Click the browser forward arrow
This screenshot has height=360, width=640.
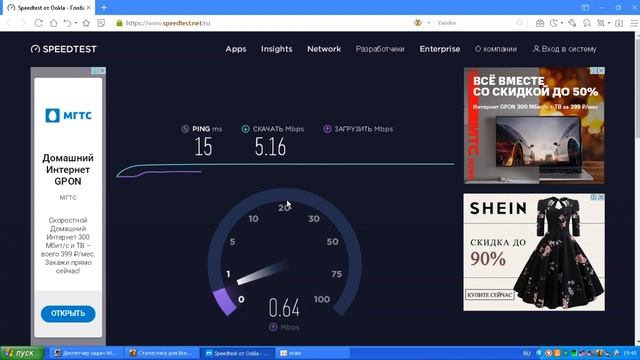coord(23,23)
